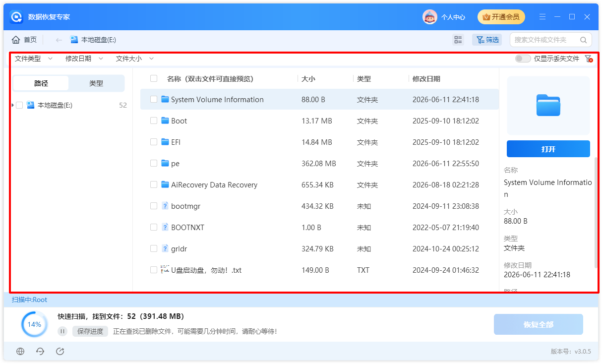602x364 pixels.
Task: Check the select-all header checkbox
Action: (x=154, y=78)
